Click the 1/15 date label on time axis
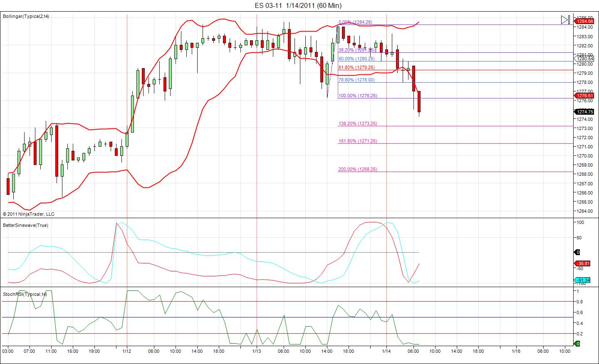This screenshot has width=599, height=364. coord(516,351)
